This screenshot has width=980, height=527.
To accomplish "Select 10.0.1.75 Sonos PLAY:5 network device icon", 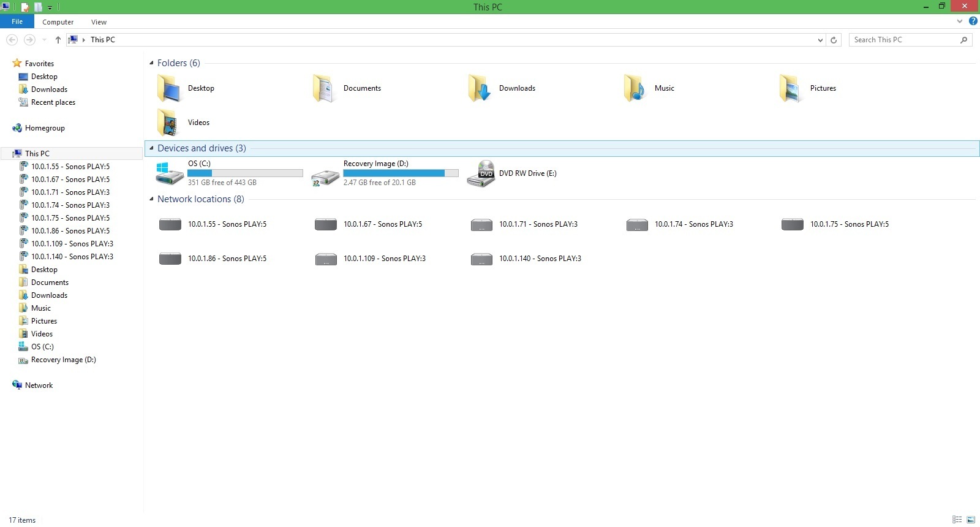I will [792, 224].
